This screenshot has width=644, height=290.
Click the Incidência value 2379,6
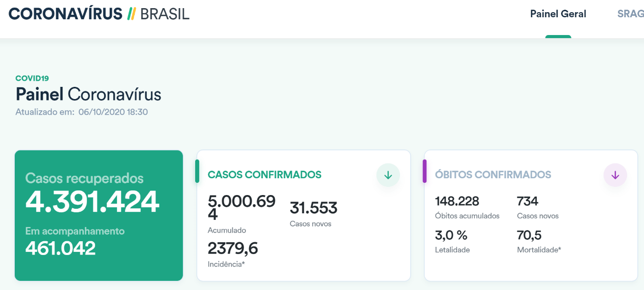[x=233, y=248]
